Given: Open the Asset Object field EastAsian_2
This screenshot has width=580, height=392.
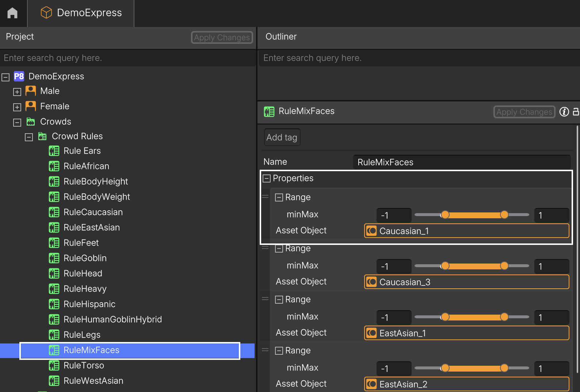Looking at the screenshot, I should 467,384.
